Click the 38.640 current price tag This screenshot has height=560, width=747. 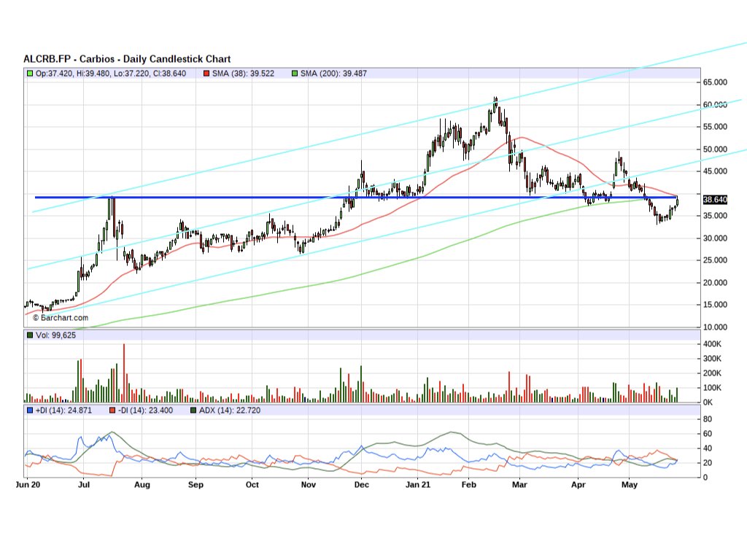[x=714, y=199]
